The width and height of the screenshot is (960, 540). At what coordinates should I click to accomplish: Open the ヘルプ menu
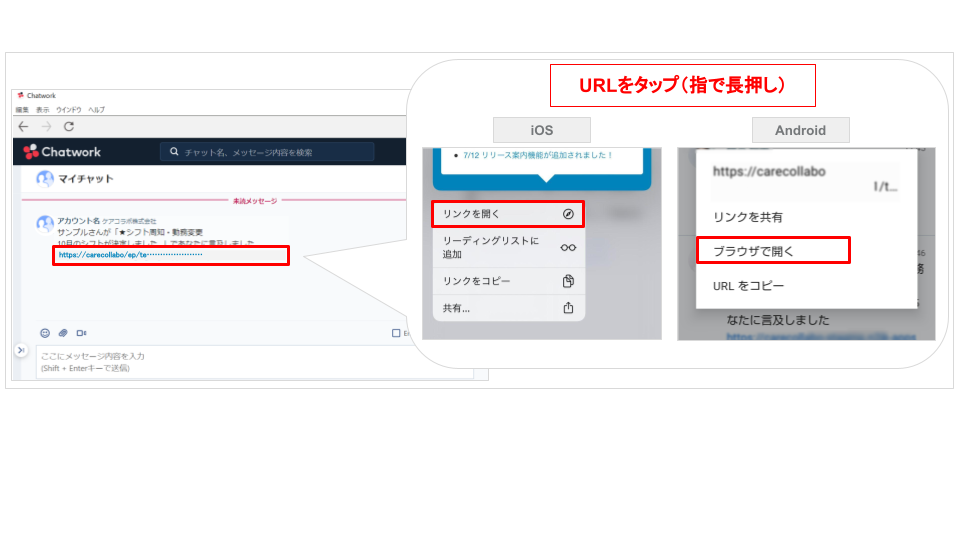96,110
